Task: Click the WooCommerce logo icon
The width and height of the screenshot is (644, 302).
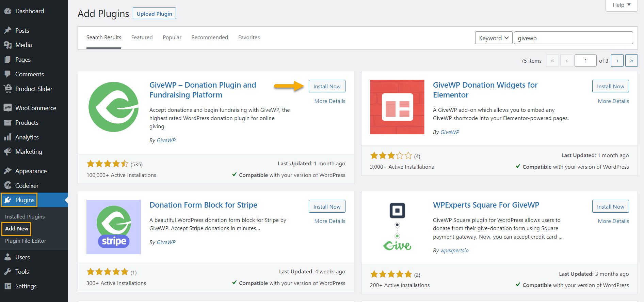Action: click(x=7, y=108)
